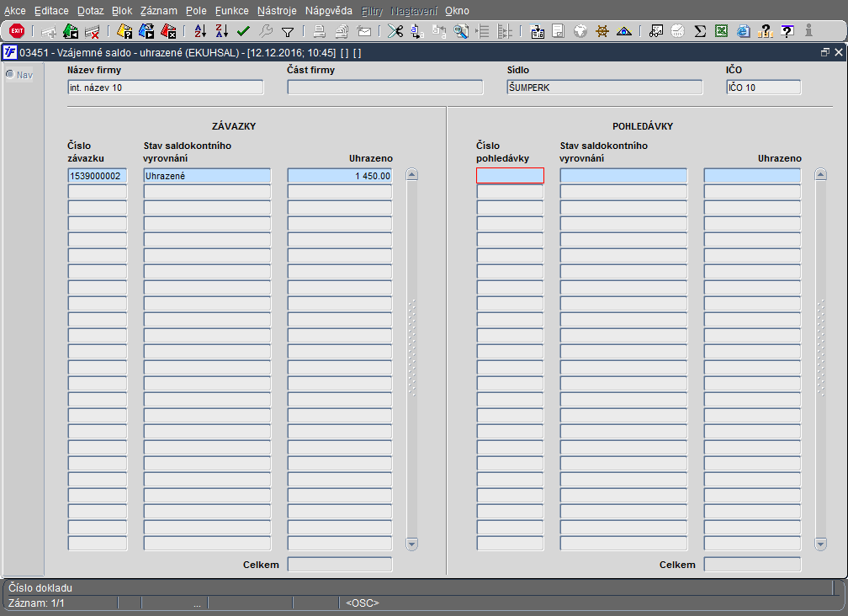Sort ascending with the A-Z icon
848x616 pixels.
pyautogui.click(x=200, y=31)
